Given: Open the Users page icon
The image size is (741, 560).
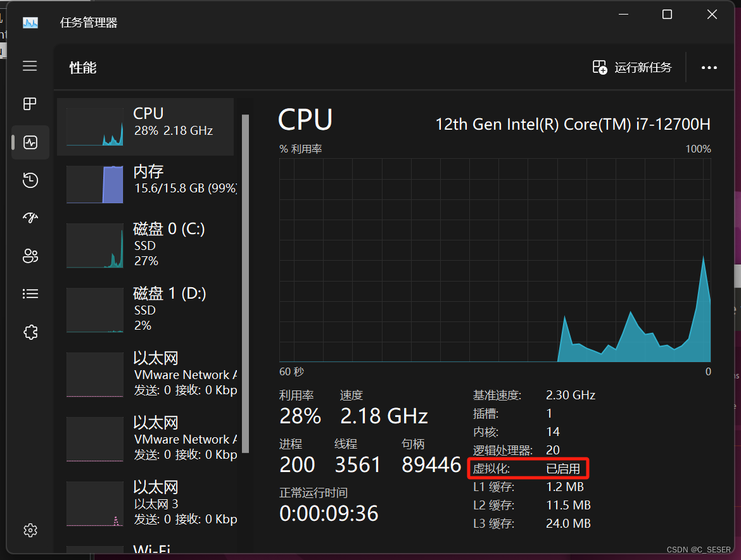Looking at the screenshot, I should tap(30, 256).
